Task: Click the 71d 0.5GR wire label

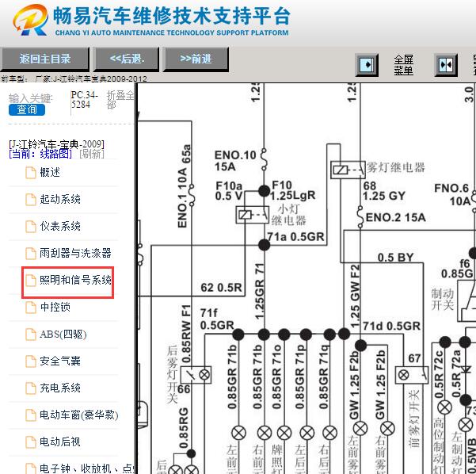Action: [x=391, y=326]
